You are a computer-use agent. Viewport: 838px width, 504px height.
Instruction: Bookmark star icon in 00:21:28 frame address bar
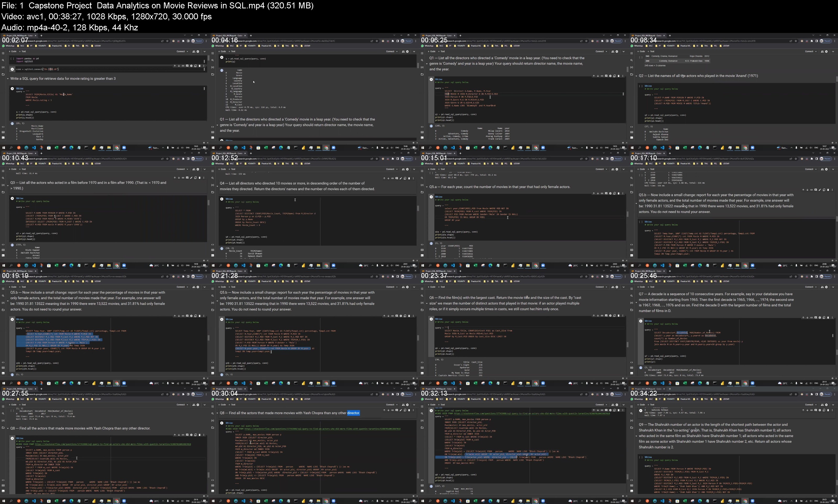click(x=377, y=276)
